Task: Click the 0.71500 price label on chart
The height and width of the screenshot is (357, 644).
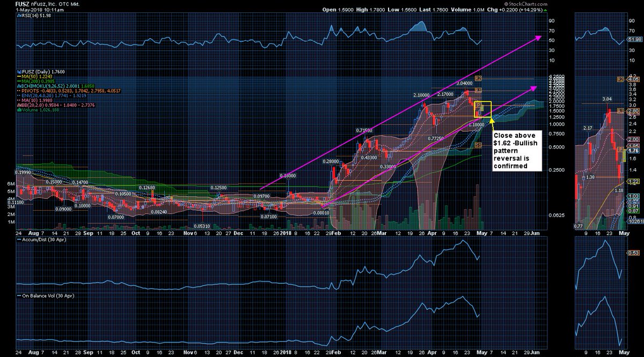Action: [x=363, y=130]
